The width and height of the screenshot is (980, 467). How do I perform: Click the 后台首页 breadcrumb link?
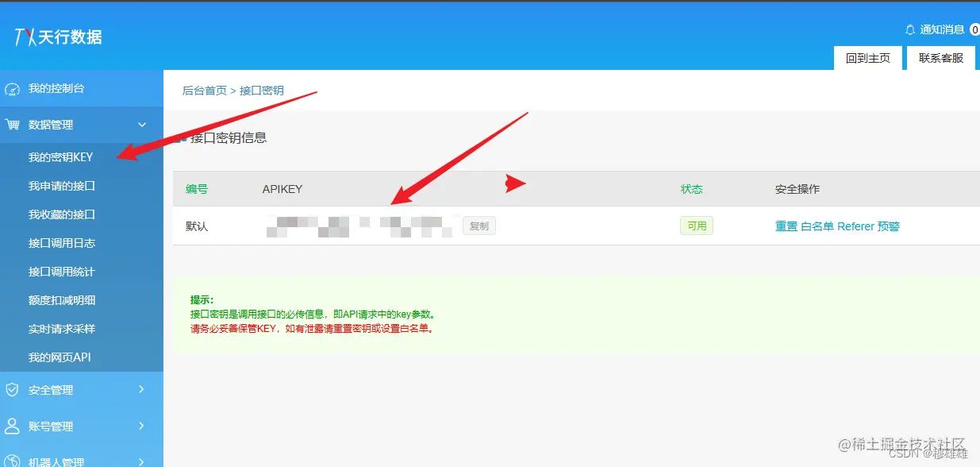[204, 90]
